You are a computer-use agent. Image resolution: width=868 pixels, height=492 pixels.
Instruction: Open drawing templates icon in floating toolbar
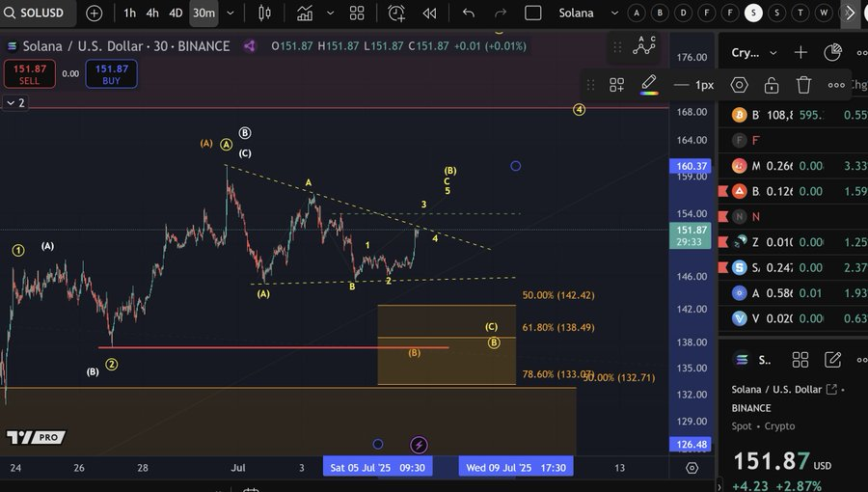[x=616, y=85]
